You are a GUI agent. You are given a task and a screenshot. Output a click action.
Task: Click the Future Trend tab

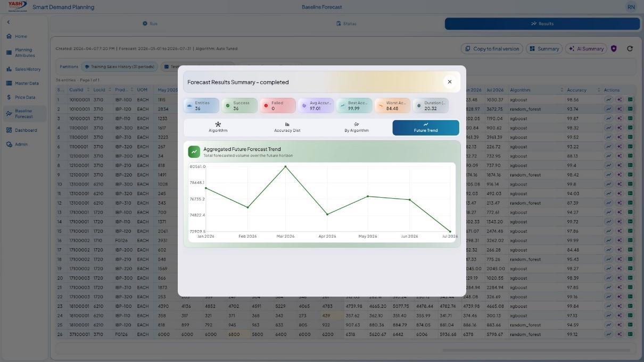tap(426, 128)
